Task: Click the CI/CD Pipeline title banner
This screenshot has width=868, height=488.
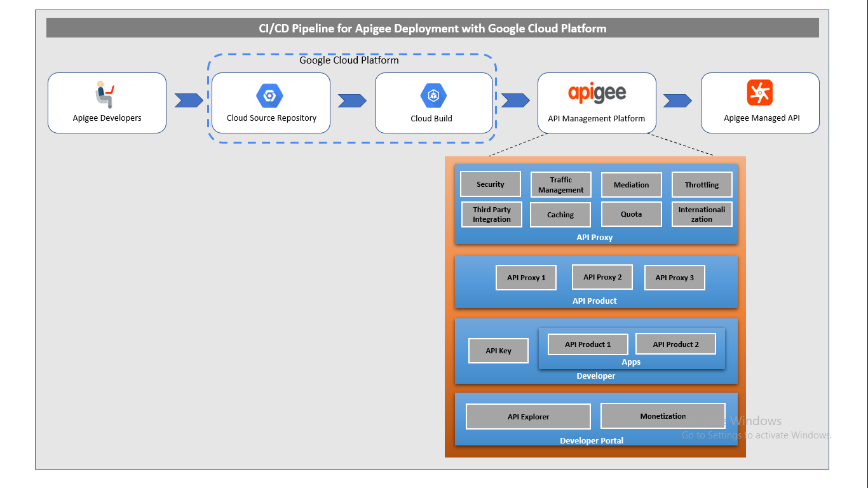Action: (x=433, y=28)
